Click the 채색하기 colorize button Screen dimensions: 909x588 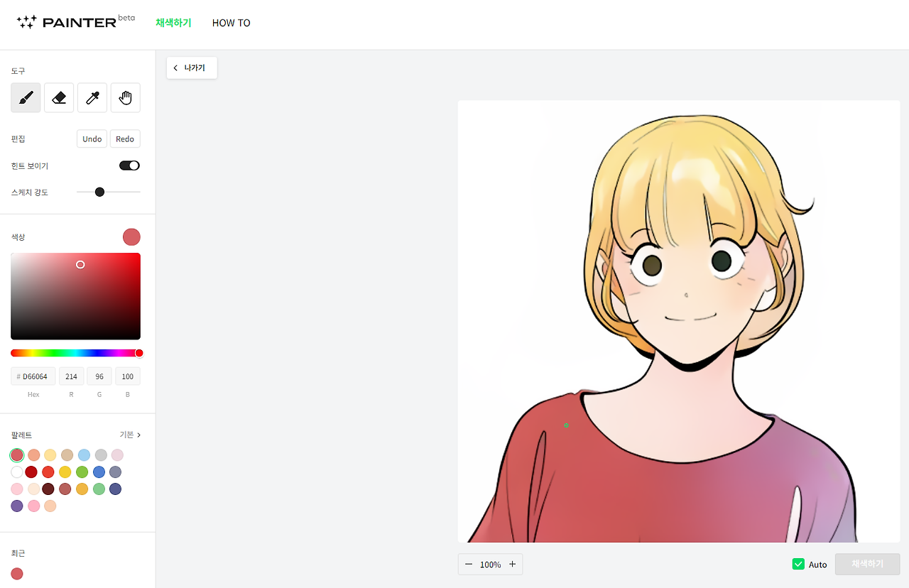[866, 564]
